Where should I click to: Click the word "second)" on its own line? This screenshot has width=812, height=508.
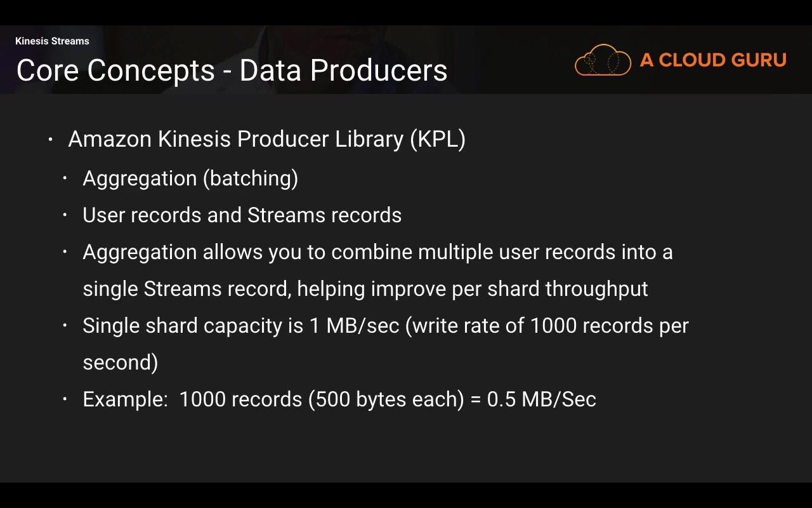(120, 363)
